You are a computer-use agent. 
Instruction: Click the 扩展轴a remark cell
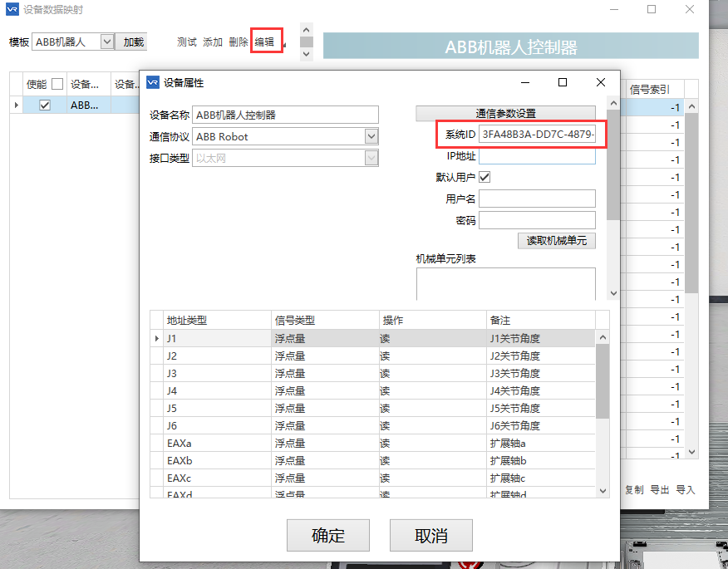(x=541, y=444)
